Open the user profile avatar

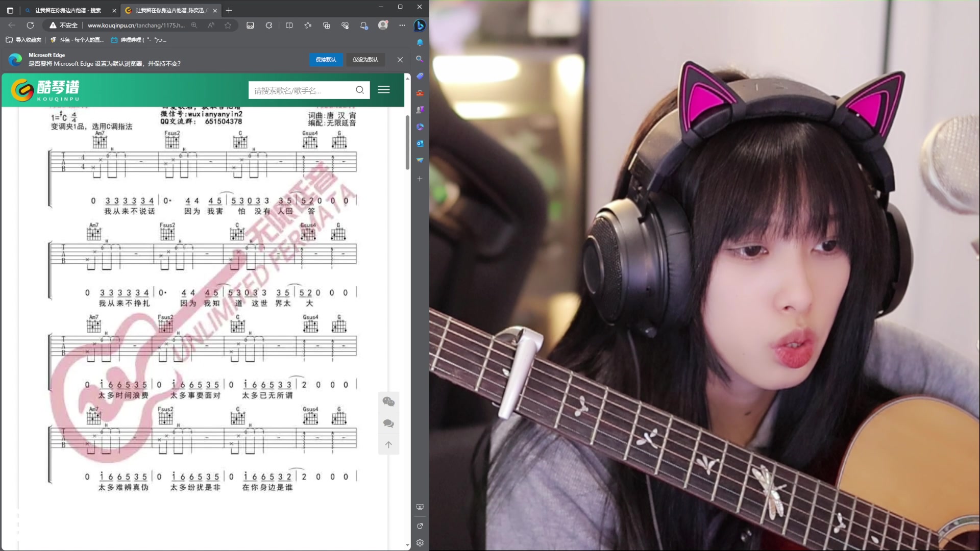[383, 25]
